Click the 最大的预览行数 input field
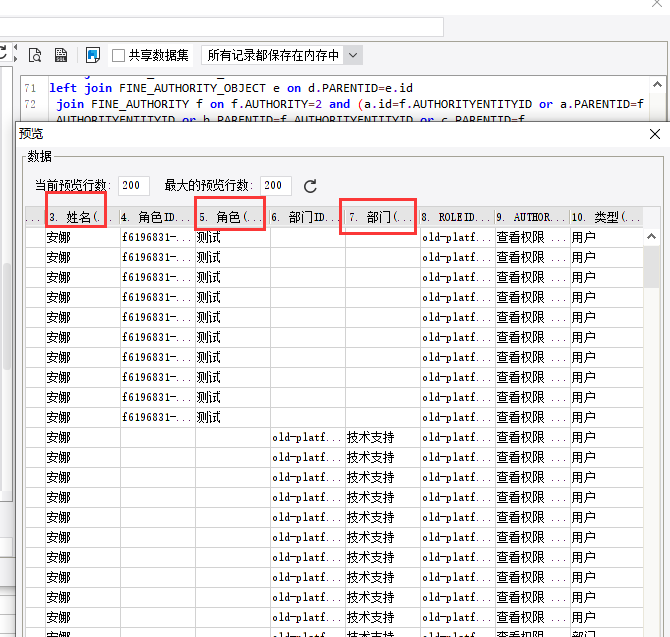The image size is (670, 637). click(x=276, y=185)
